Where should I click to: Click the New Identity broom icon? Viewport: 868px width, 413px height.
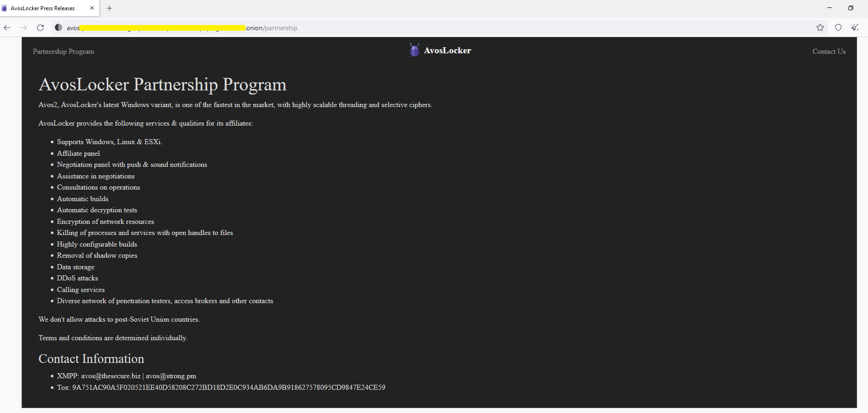click(x=855, y=28)
